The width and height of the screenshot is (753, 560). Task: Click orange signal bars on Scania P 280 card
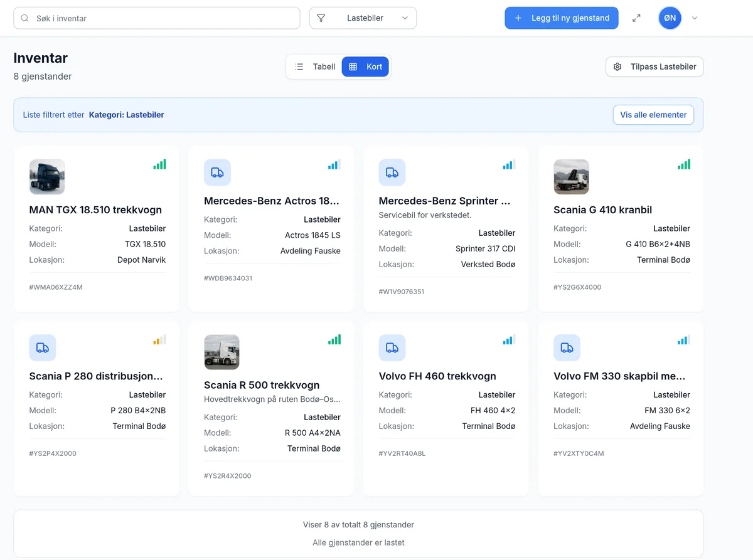coord(159,340)
